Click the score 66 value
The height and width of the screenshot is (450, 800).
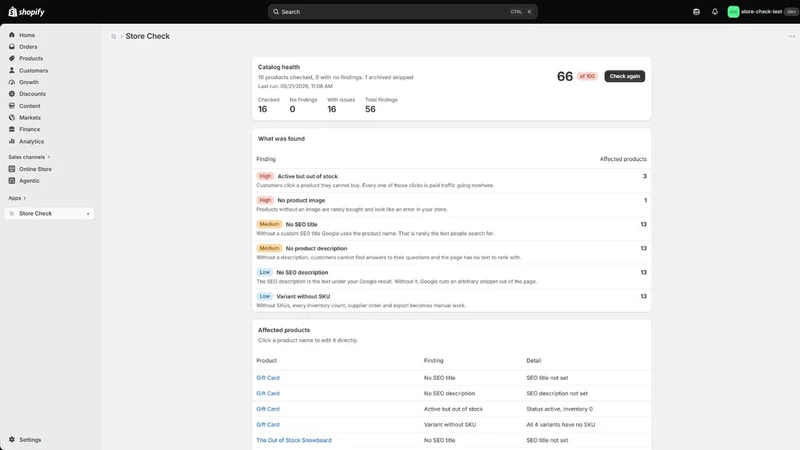565,77
